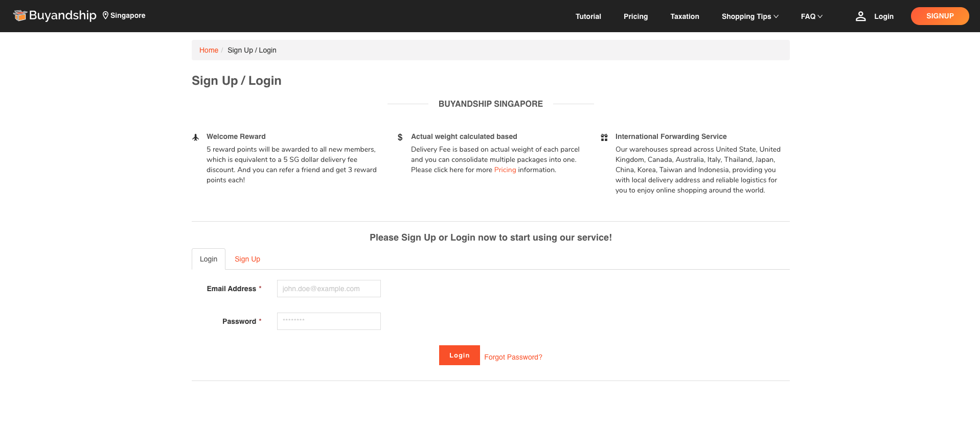Click the orange Login submit button

[x=459, y=355]
